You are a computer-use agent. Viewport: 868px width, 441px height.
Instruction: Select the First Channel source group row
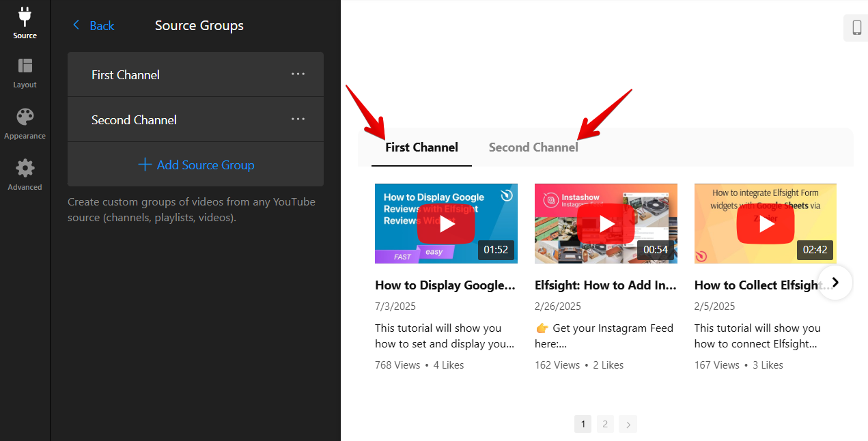point(195,74)
